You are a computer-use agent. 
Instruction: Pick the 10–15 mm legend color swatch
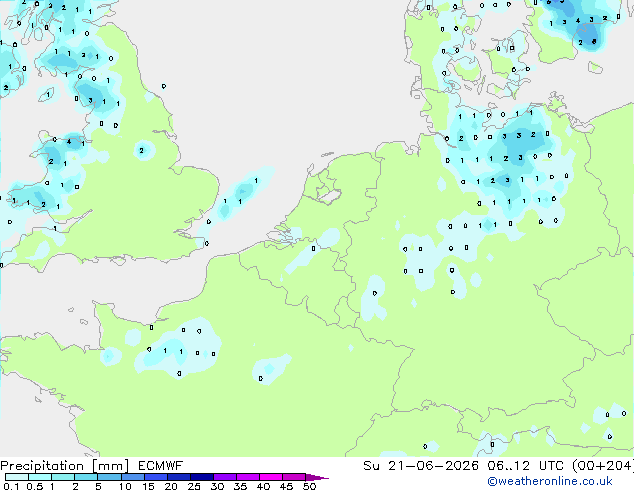[133, 477]
